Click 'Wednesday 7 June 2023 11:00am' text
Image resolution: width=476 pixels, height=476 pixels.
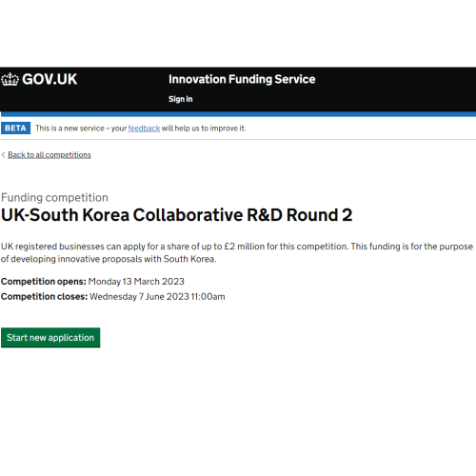[x=157, y=297]
